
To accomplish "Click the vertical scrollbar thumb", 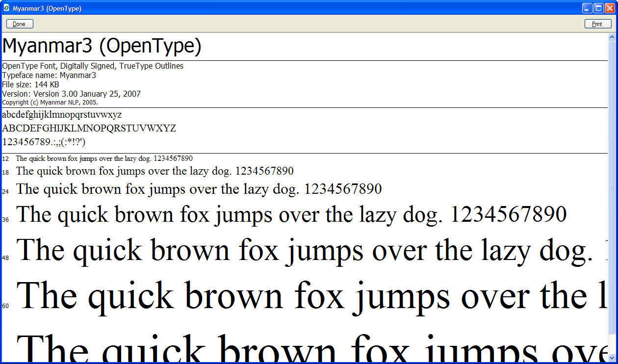I will [x=612, y=186].
